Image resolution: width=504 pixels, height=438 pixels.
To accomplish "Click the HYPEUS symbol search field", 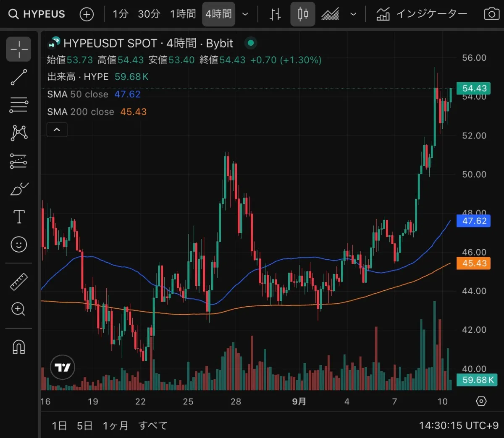I will (x=37, y=14).
